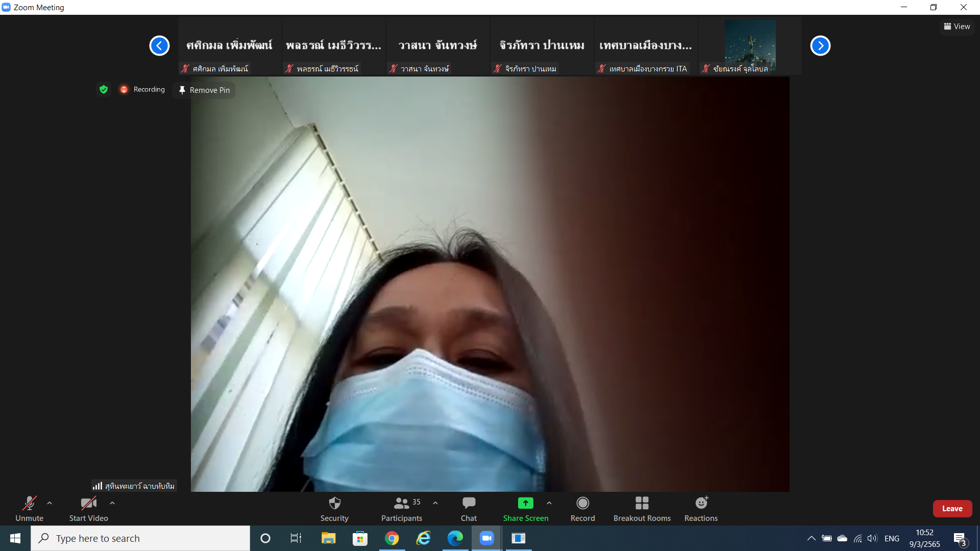The width and height of the screenshot is (980, 551).
Task: Open Reactions menu
Action: [x=701, y=509]
